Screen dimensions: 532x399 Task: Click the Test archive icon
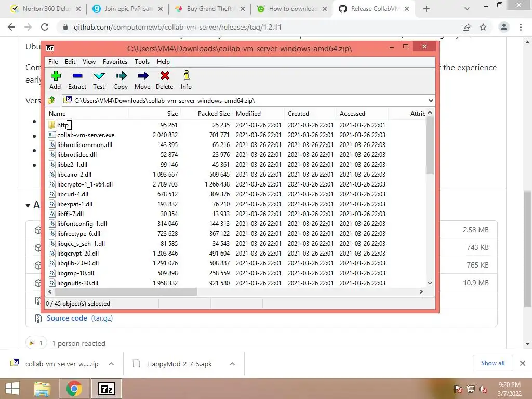99,76
